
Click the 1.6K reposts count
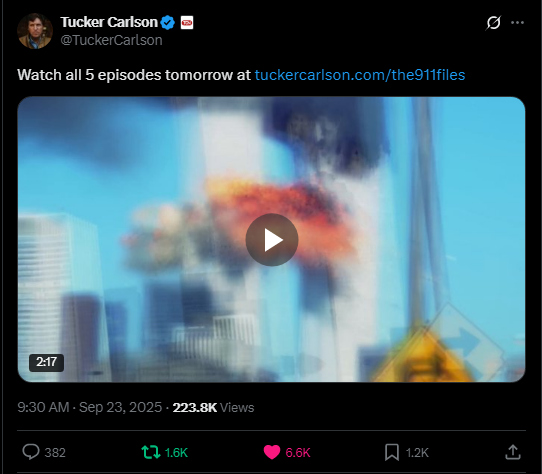click(x=176, y=453)
